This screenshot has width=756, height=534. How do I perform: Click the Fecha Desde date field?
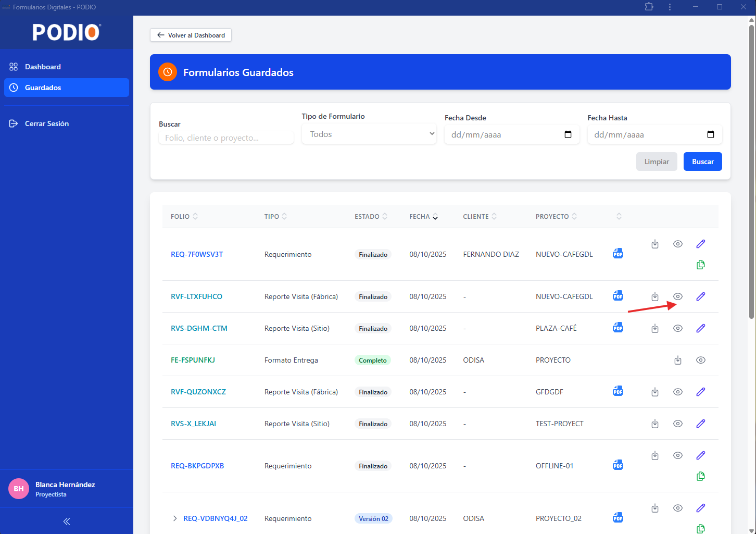pyautogui.click(x=512, y=134)
